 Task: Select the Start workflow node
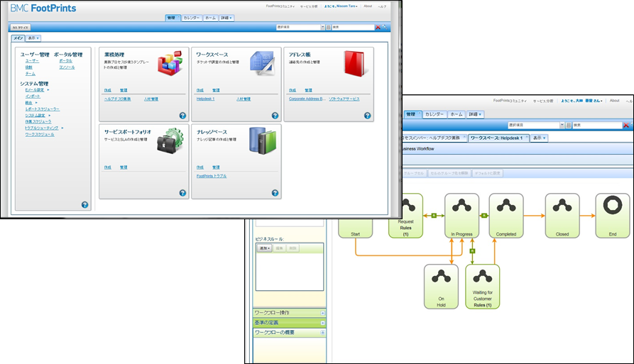click(x=356, y=228)
